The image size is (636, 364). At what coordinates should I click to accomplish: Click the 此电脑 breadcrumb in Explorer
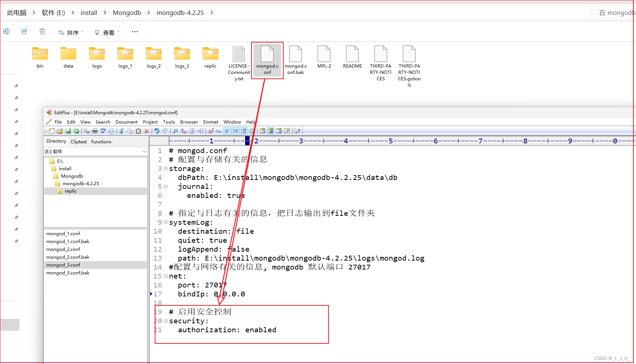[x=17, y=13]
